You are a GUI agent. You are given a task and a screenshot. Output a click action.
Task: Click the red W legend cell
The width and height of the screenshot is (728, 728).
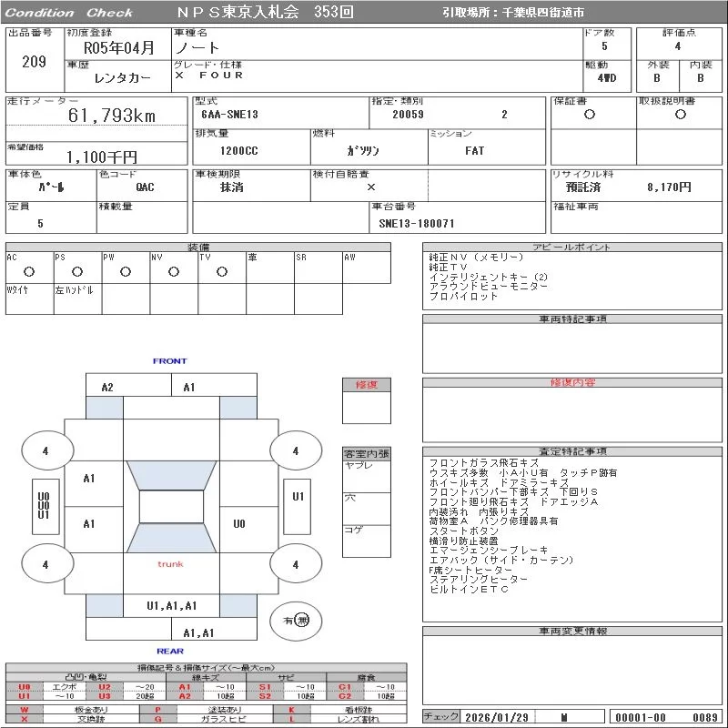pos(25,709)
